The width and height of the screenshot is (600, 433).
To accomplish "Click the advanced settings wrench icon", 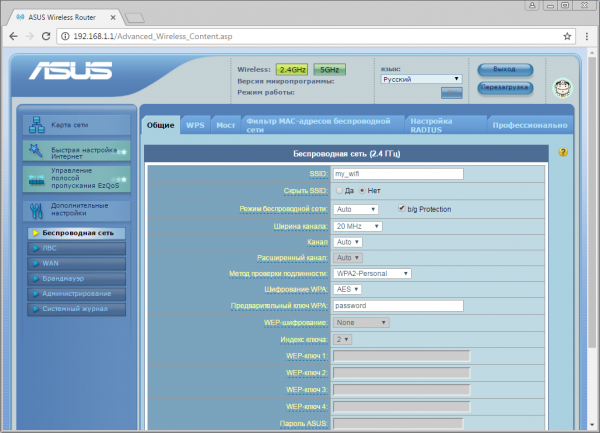I will (36, 211).
